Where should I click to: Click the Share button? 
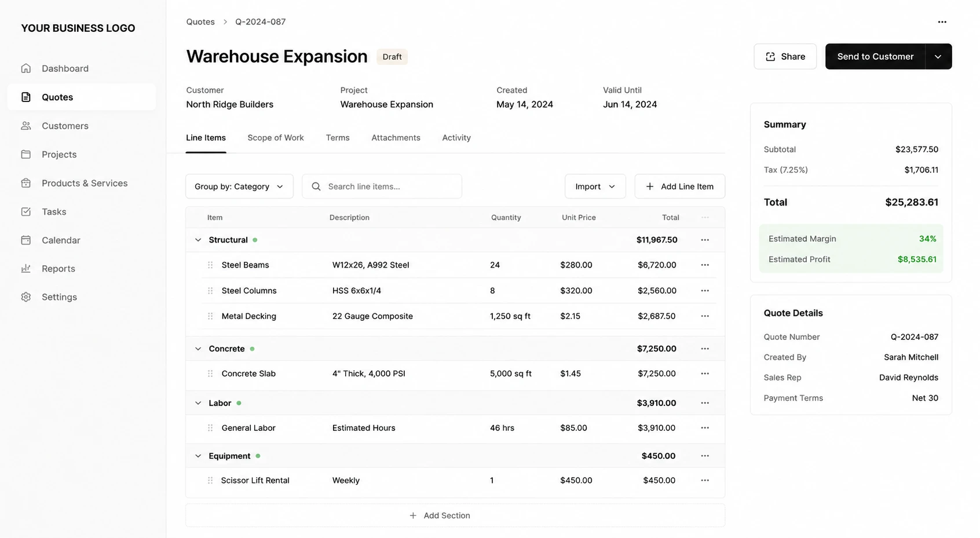(785, 57)
